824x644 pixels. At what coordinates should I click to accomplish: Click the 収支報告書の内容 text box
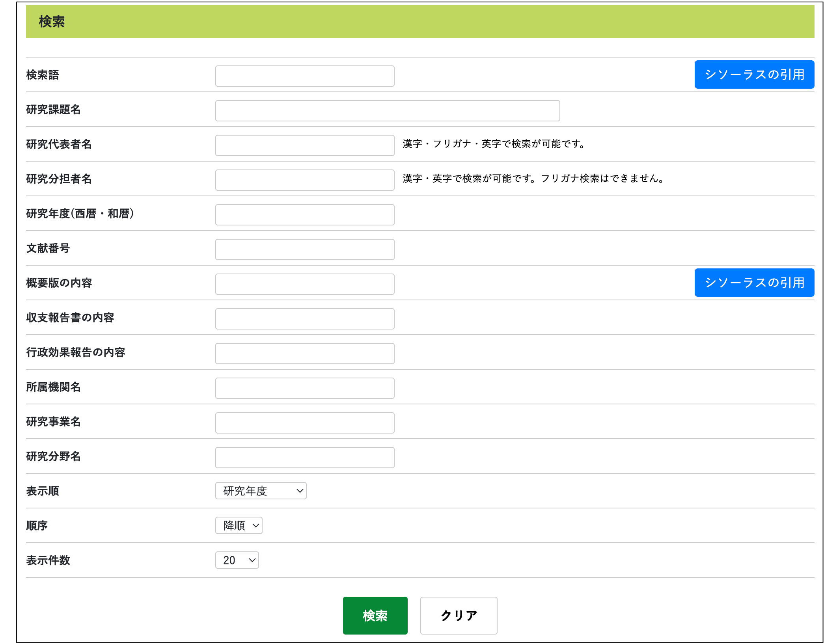(305, 319)
